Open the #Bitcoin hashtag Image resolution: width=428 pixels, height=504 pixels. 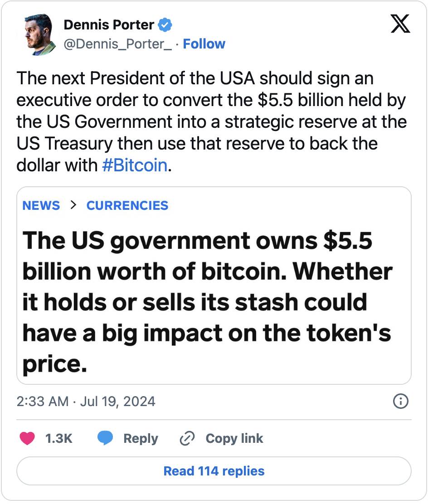tap(135, 165)
